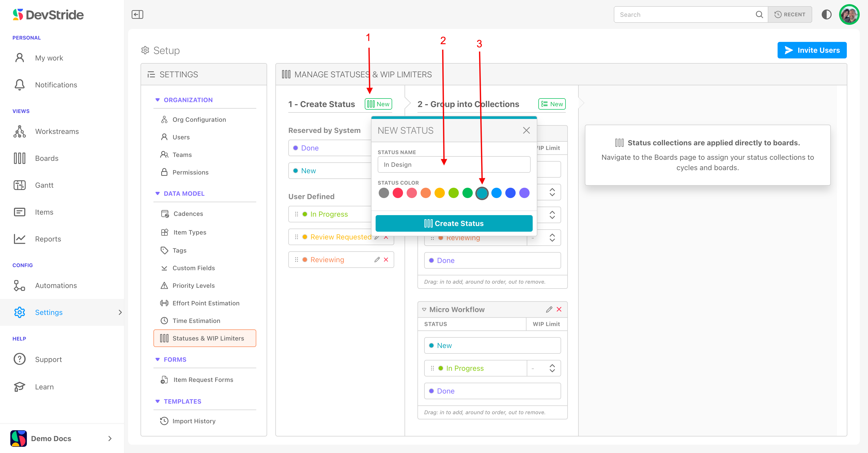The height and width of the screenshot is (453, 868).
Task: Delete the Micro Workflow collection
Action: click(559, 309)
